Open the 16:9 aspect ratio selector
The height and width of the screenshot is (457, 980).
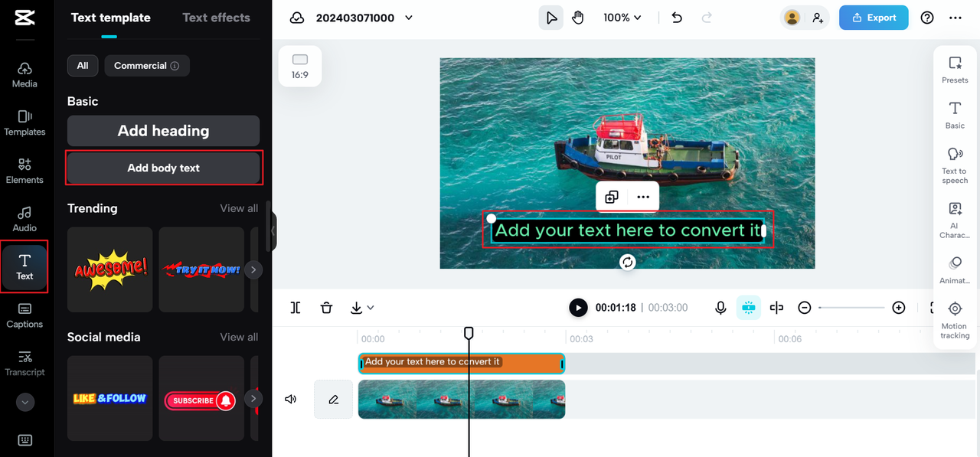click(x=299, y=66)
